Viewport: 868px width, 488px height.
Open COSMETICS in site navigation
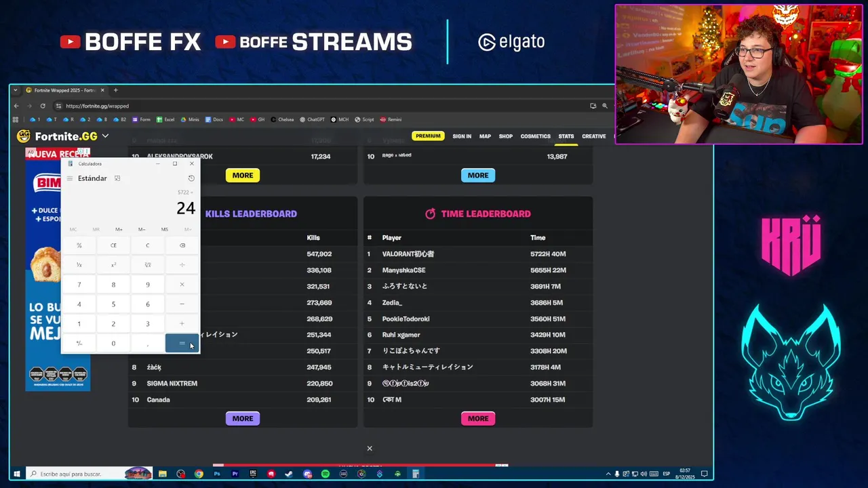coord(536,136)
